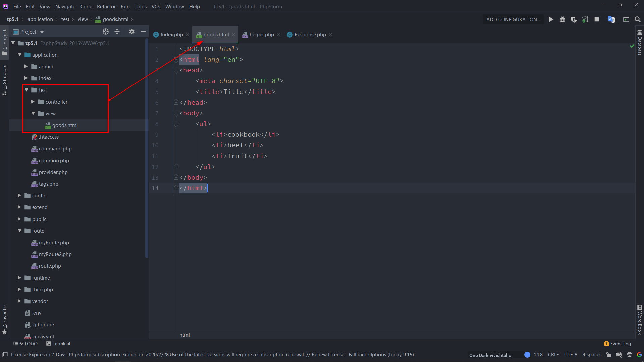Screen dimensions: 644x362
Task: Click the Project tree vertical scrollbar
Action: pos(147,147)
